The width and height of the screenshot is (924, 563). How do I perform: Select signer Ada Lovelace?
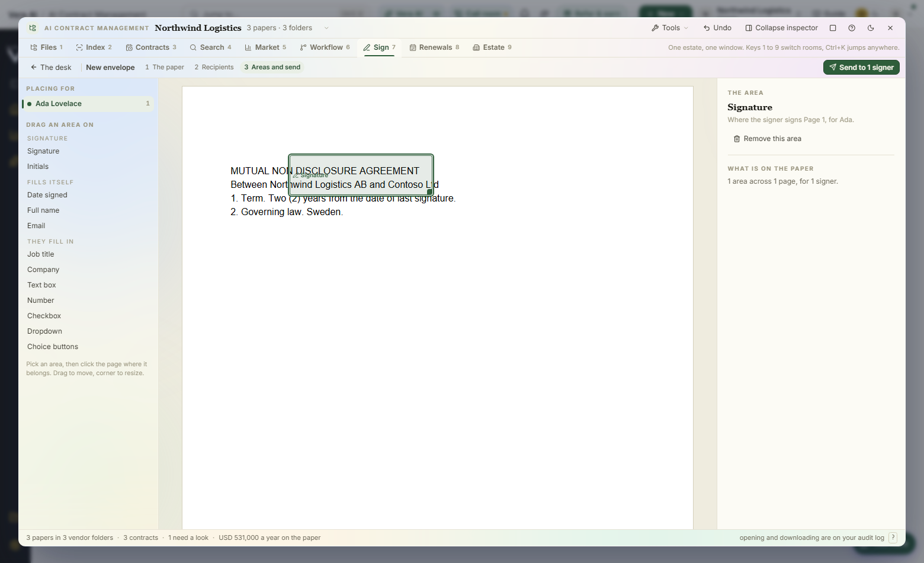click(x=88, y=104)
